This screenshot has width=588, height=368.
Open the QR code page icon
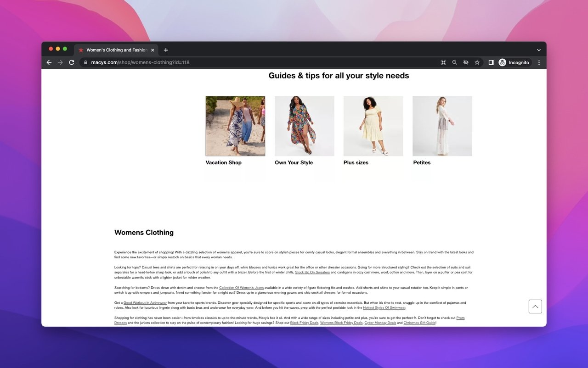[443, 62]
